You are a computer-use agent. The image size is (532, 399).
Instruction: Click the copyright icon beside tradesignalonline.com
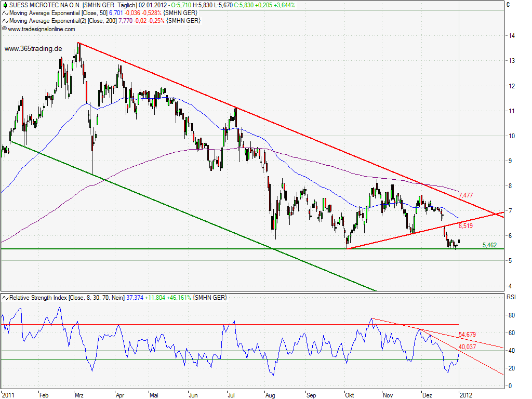[5, 29]
